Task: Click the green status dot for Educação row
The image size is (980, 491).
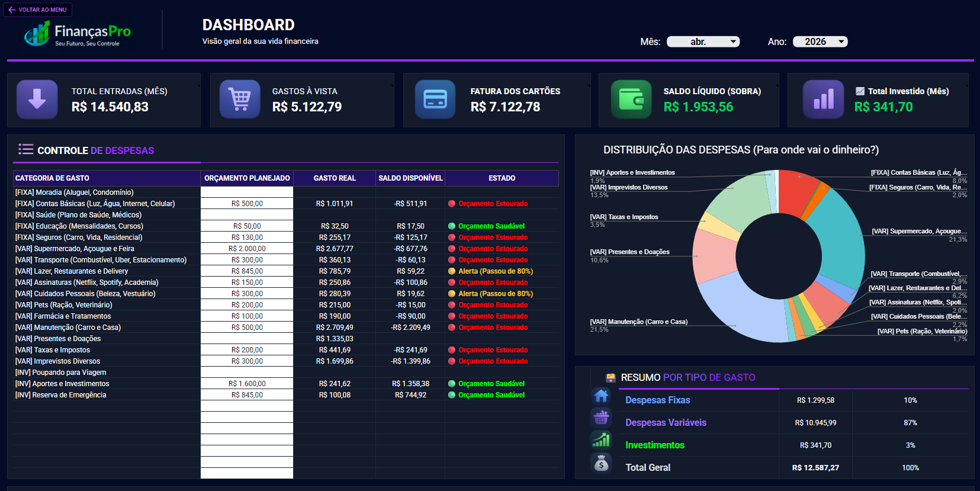Action: coord(452,226)
